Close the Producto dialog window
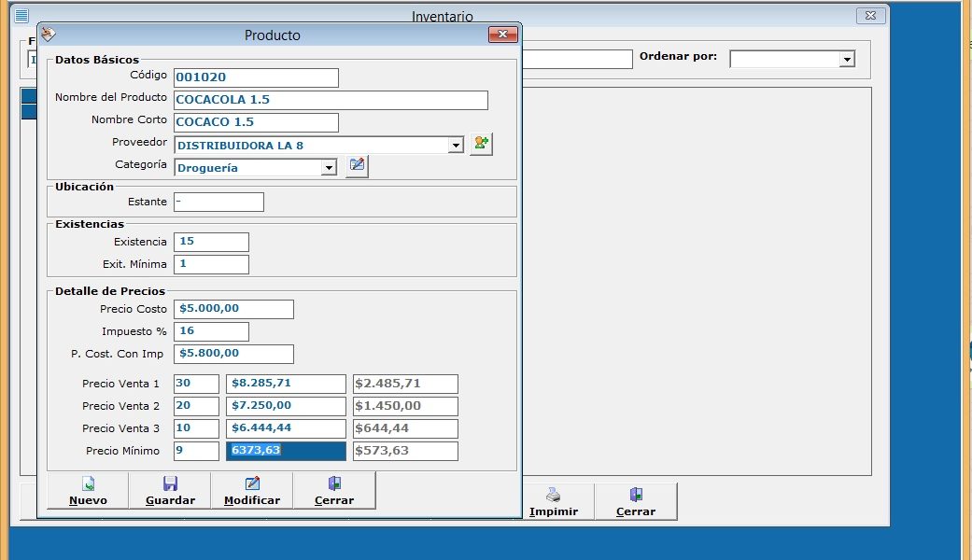This screenshot has width=972, height=560. (x=502, y=35)
